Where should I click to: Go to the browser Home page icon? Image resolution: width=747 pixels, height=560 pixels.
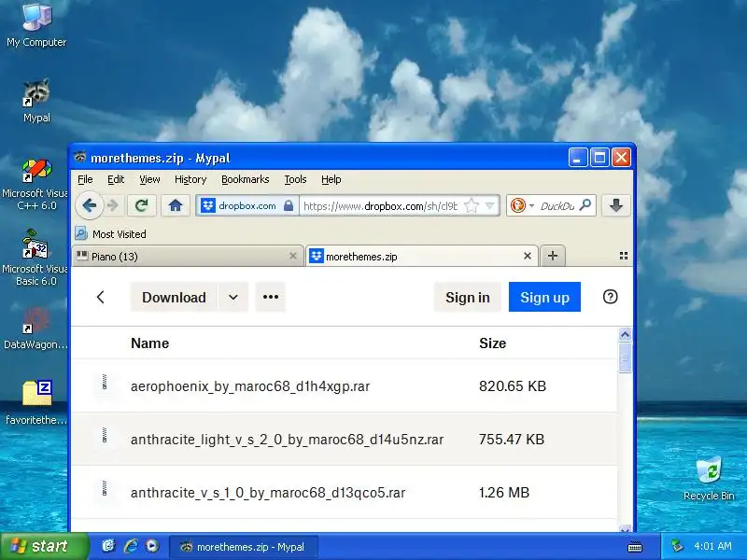[x=176, y=205]
